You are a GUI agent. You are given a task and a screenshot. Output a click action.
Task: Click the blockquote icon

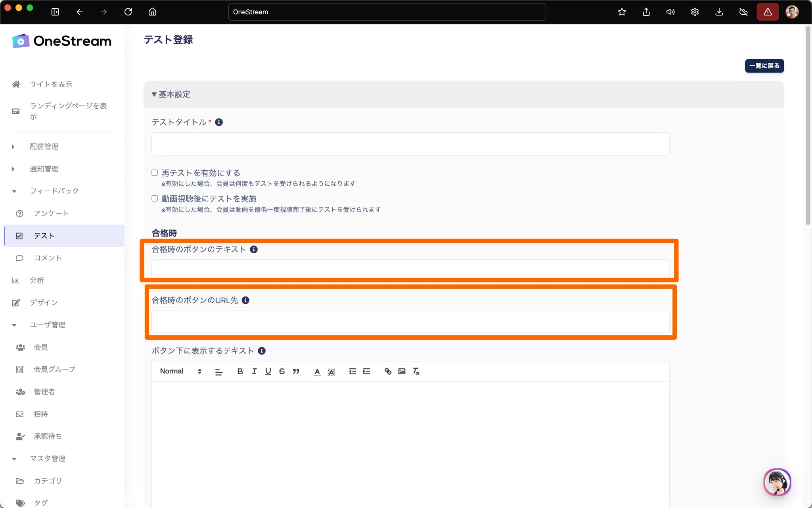tap(296, 371)
